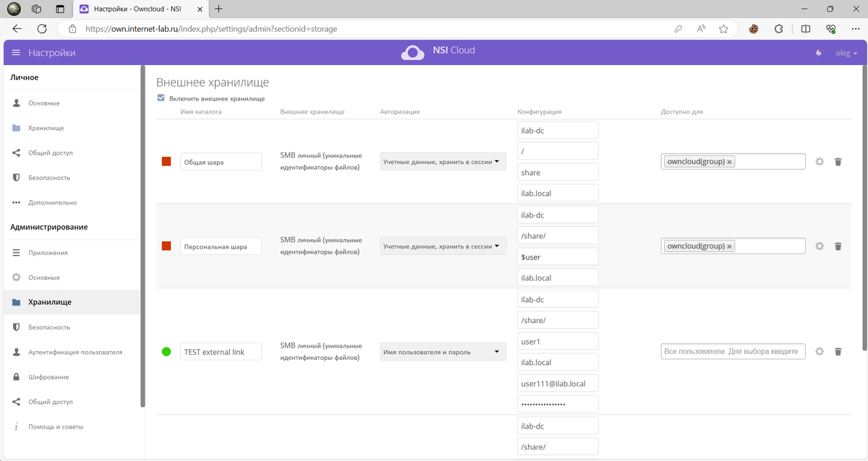Click the user111@ilab.local username field

[x=558, y=383]
